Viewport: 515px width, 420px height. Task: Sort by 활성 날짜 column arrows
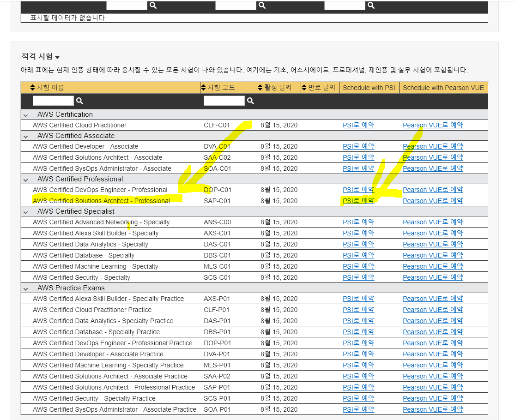(261, 87)
